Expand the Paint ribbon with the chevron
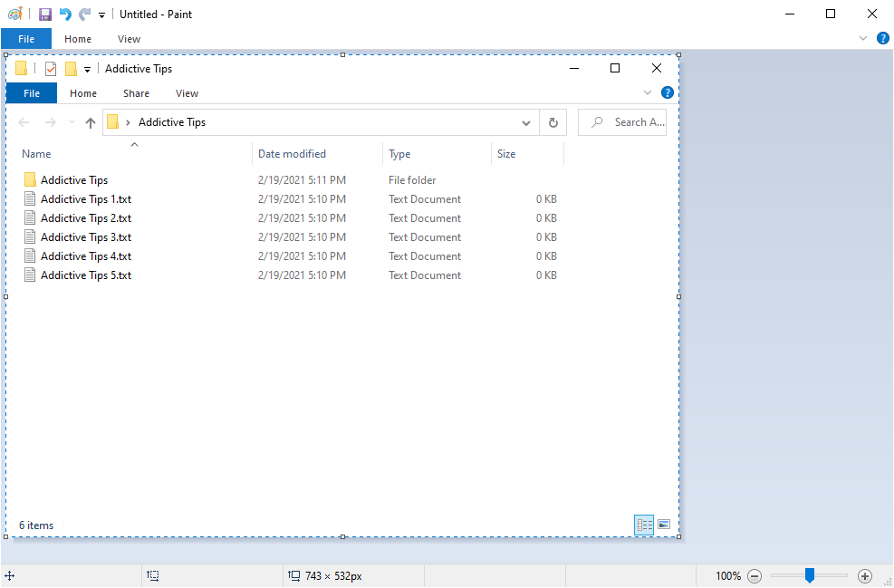This screenshot has height=588, width=894. click(862, 38)
